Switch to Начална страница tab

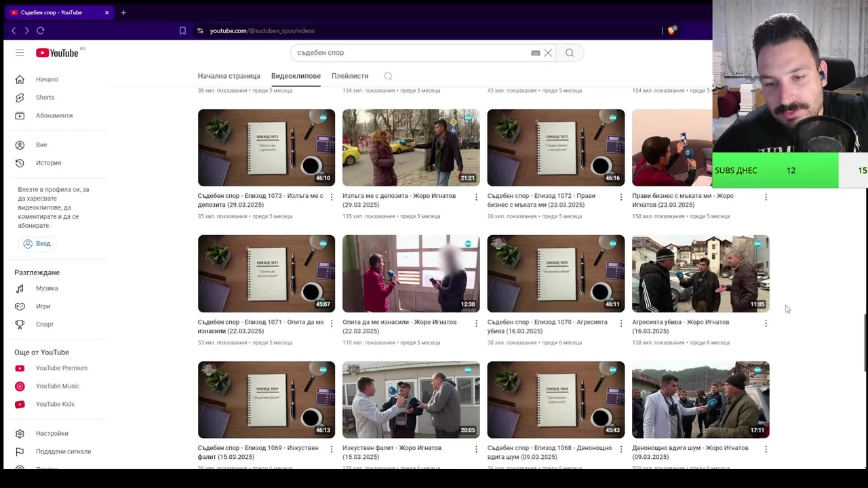point(229,76)
